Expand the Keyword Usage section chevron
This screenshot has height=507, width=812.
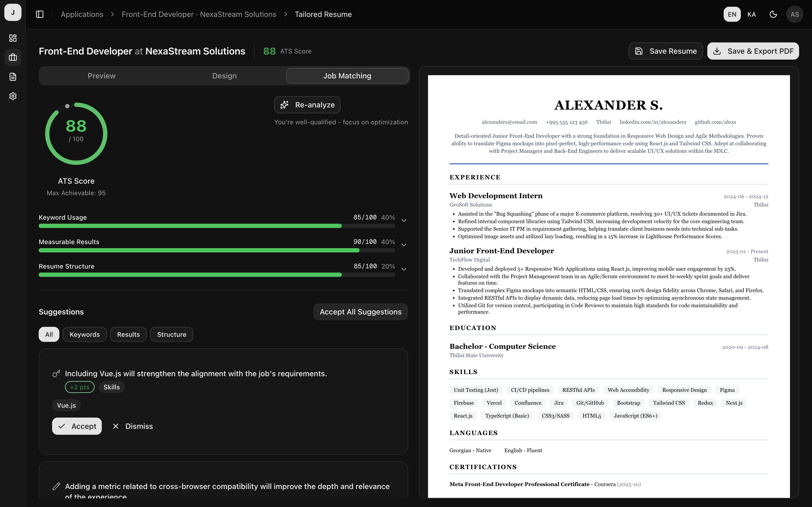pyautogui.click(x=404, y=221)
